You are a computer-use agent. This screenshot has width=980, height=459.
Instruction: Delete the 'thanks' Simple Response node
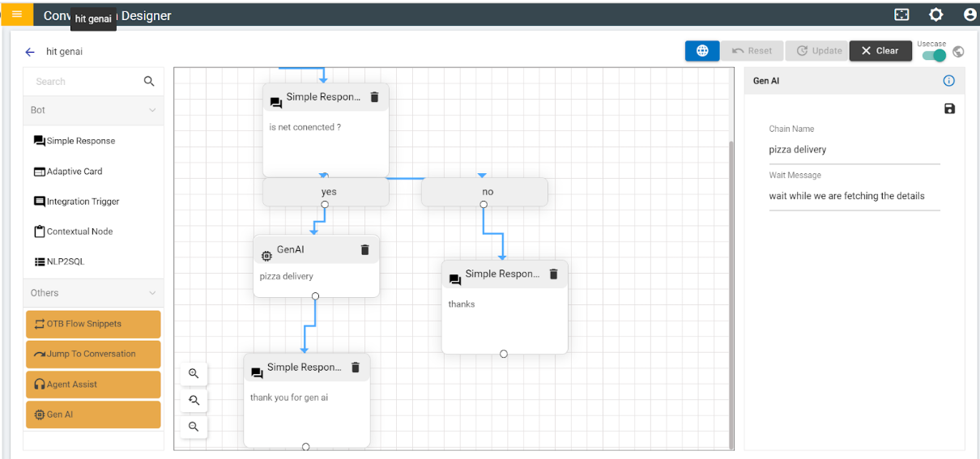coord(554,274)
